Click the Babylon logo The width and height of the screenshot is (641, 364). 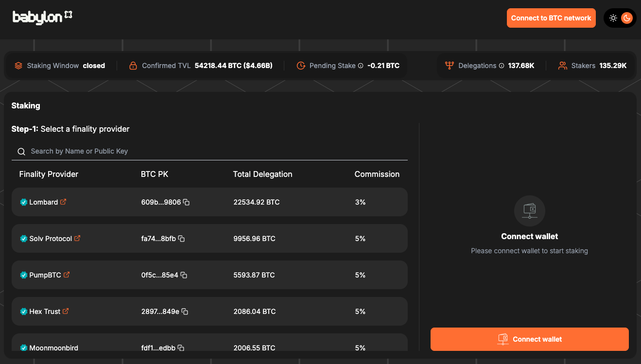pos(42,17)
